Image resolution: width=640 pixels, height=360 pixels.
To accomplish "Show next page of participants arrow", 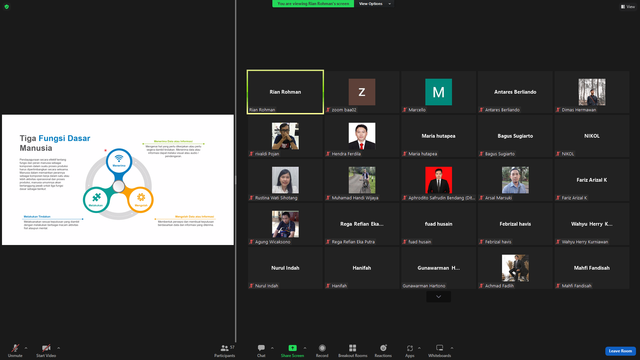I will pyautogui.click(x=438, y=297).
